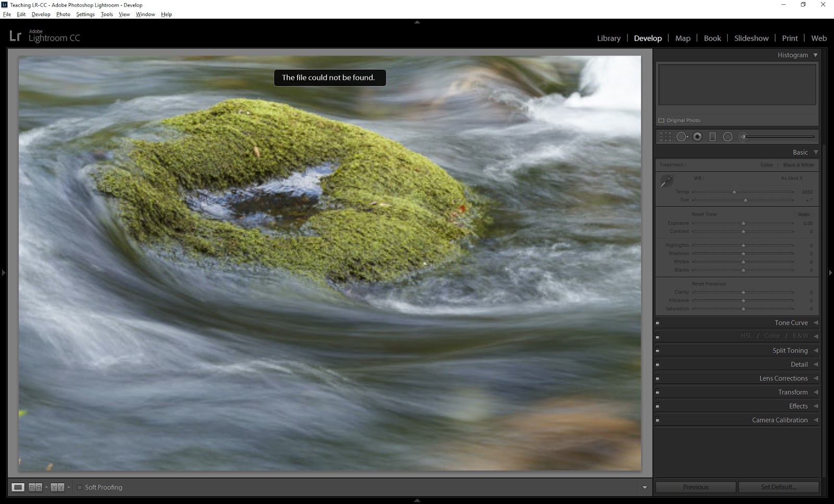Click the Temp slider handle

[734, 192]
